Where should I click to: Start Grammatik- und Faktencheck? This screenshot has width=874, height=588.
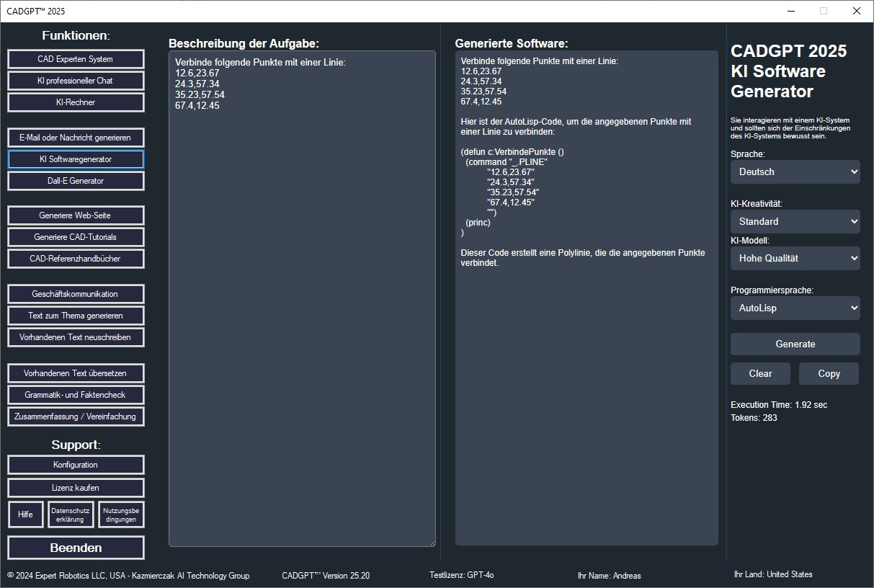pos(76,395)
